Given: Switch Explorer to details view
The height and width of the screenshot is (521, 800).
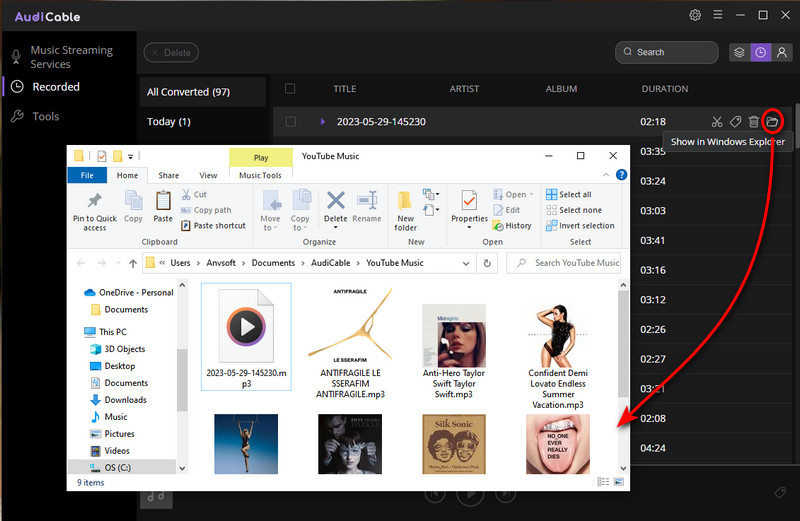Looking at the screenshot, I should tap(603, 482).
